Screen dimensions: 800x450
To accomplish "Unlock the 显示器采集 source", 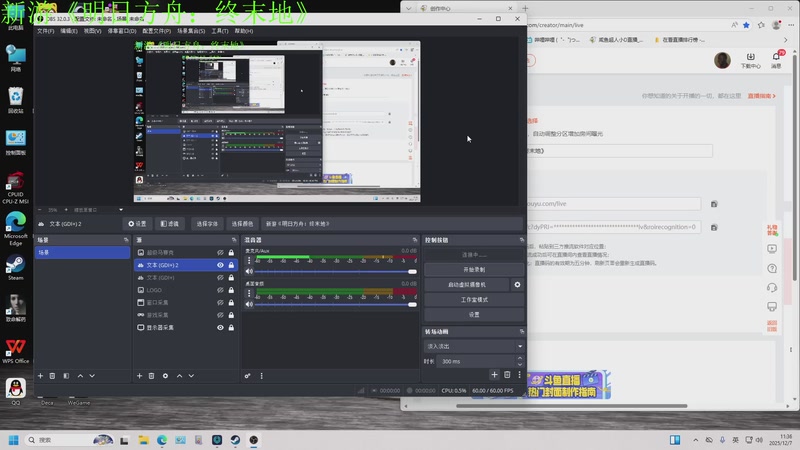I will (x=231, y=328).
